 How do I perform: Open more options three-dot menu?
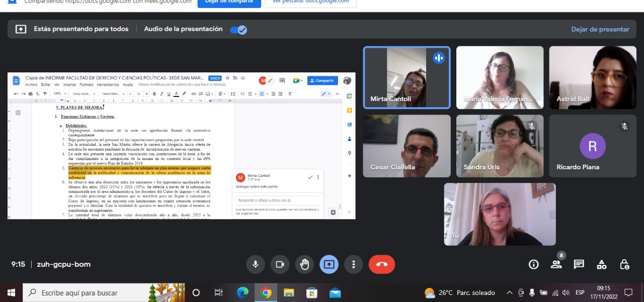tap(354, 264)
